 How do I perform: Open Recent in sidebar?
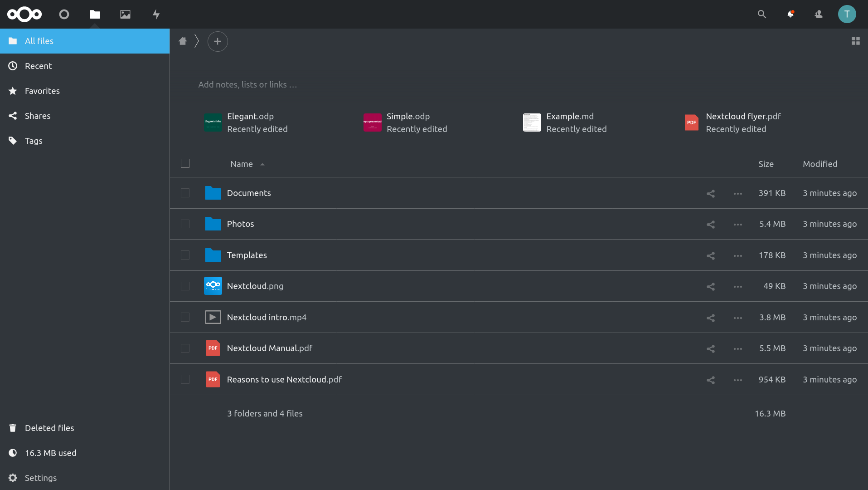[x=85, y=66]
